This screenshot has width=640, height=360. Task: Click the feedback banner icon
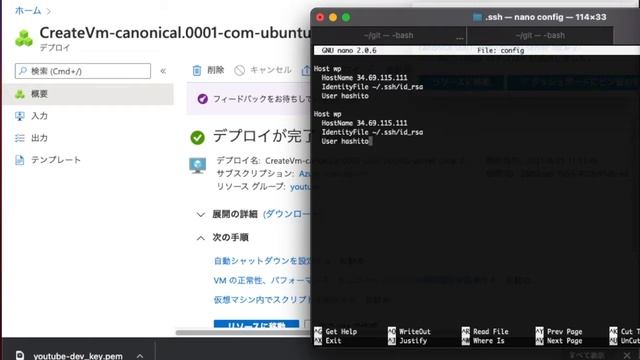click(202, 99)
